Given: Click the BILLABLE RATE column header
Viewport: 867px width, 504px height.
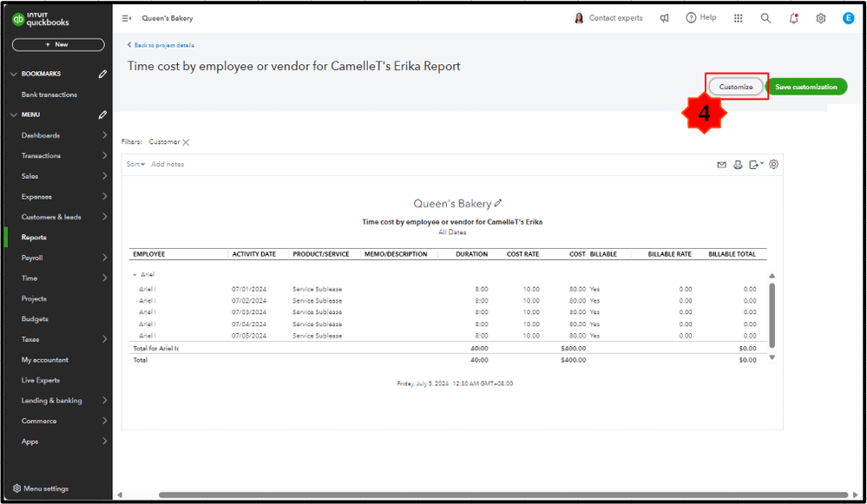Looking at the screenshot, I should [670, 254].
